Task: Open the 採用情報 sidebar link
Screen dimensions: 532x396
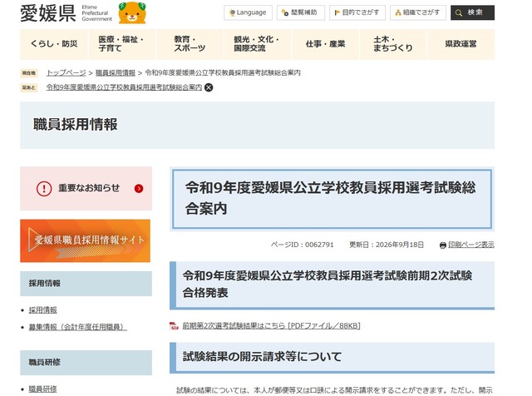Action: click(42, 309)
